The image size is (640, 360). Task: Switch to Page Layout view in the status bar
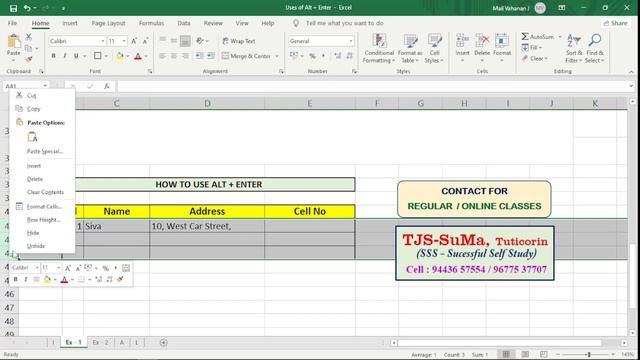coord(525,354)
